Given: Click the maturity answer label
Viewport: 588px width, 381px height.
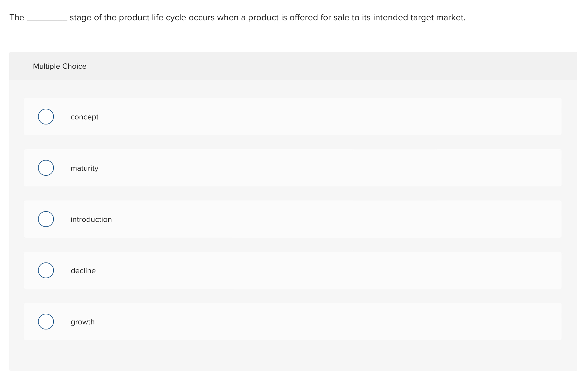Looking at the screenshot, I should [84, 168].
